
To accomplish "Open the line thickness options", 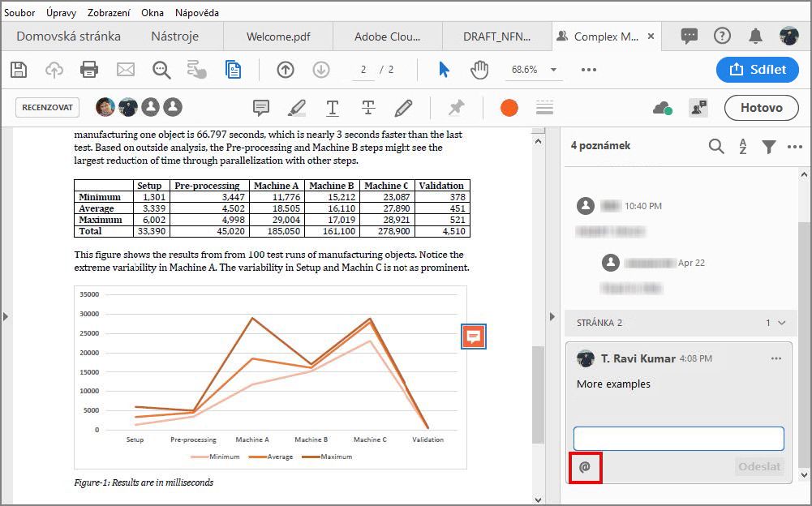I will click(x=544, y=108).
